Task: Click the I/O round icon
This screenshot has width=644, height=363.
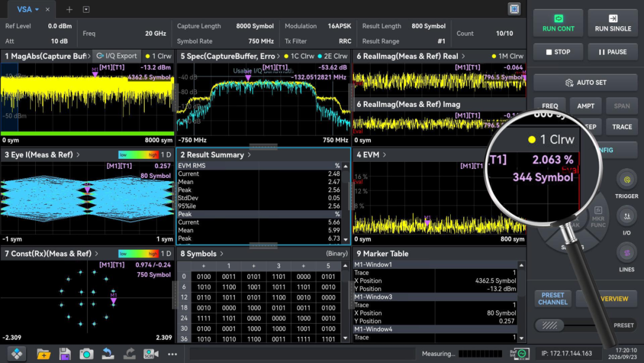Action: coord(627,216)
